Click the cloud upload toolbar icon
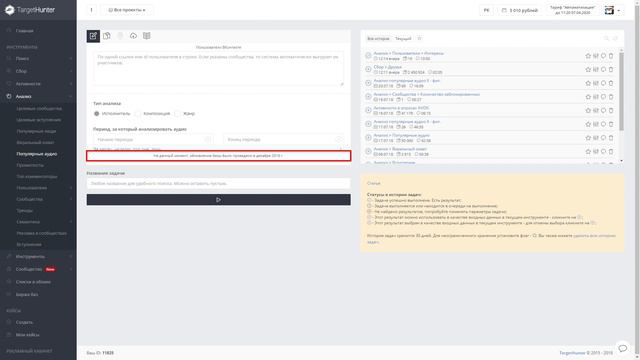 pos(133,36)
